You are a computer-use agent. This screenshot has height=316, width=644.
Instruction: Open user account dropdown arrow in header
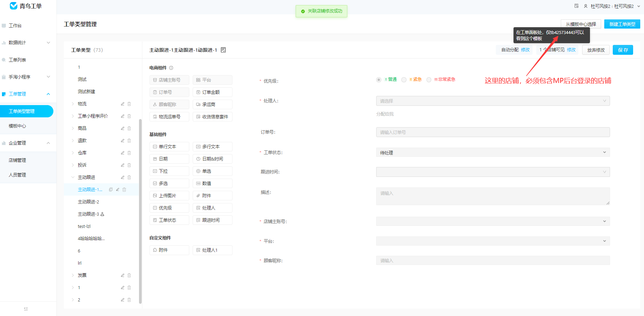[x=639, y=6]
